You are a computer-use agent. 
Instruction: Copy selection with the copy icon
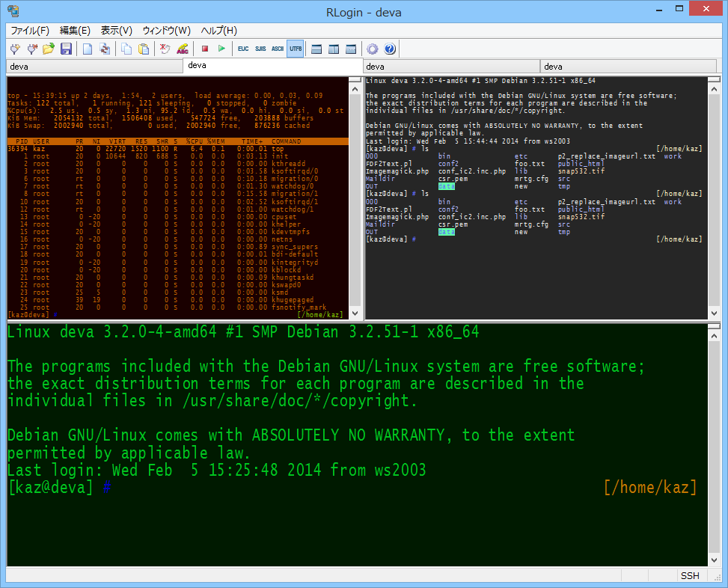[126, 49]
